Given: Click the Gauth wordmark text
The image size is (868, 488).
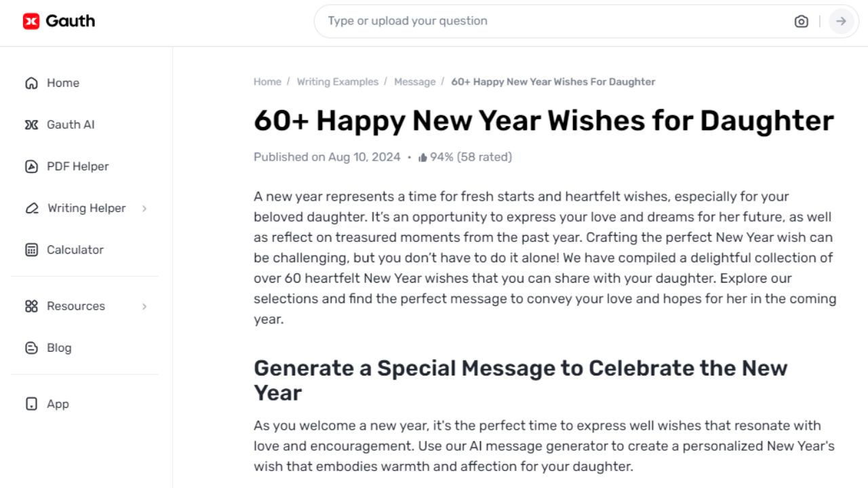Looking at the screenshot, I should click(x=70, y=21).
